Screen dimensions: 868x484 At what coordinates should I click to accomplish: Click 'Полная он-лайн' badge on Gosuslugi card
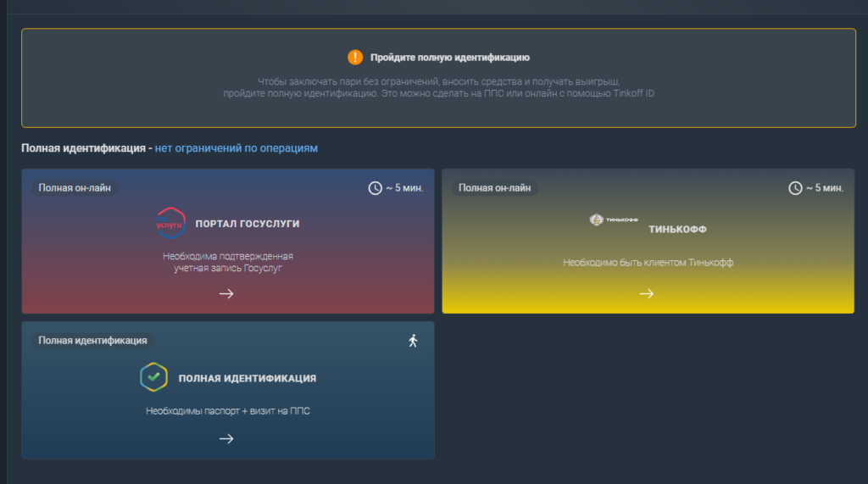tap(75, 187)
